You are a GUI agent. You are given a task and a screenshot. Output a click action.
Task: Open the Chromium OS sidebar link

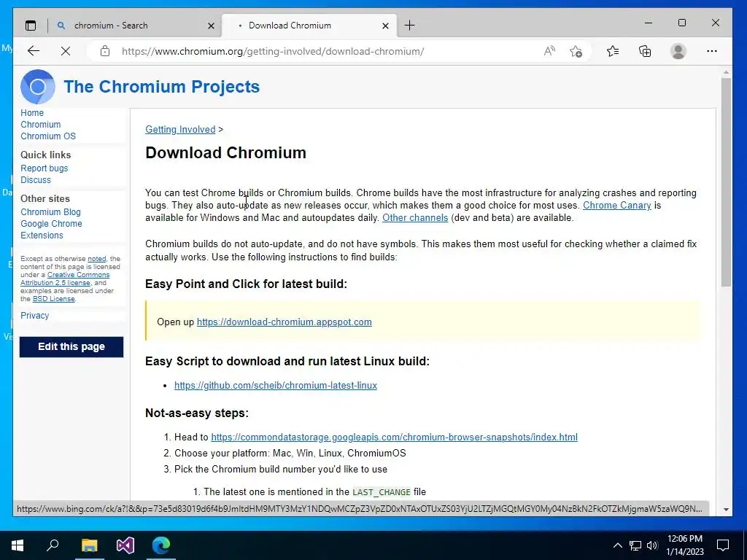click(48, 136)
